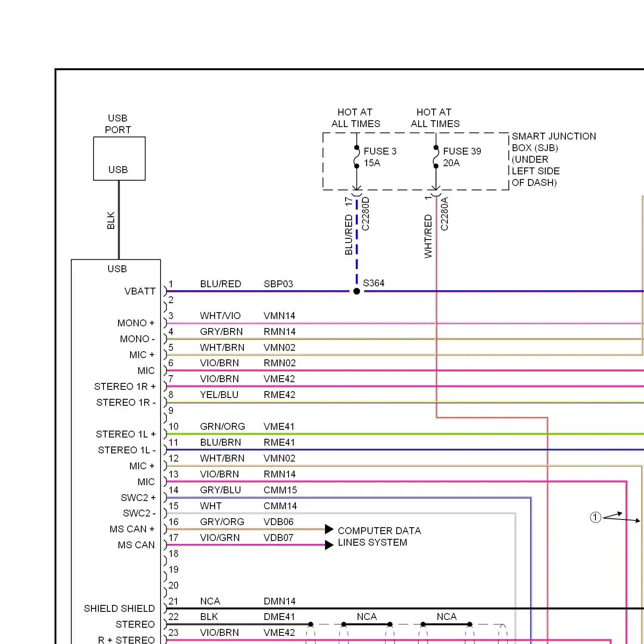This screenshot has width=644, height=644.
Task: Click the STEREO 1R - pin label
Action: point(126,403)
